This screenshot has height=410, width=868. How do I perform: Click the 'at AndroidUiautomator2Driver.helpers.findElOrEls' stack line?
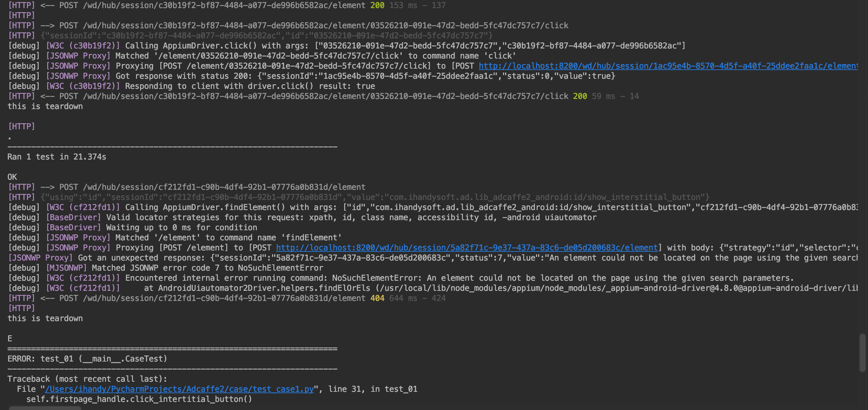point(433,288)
